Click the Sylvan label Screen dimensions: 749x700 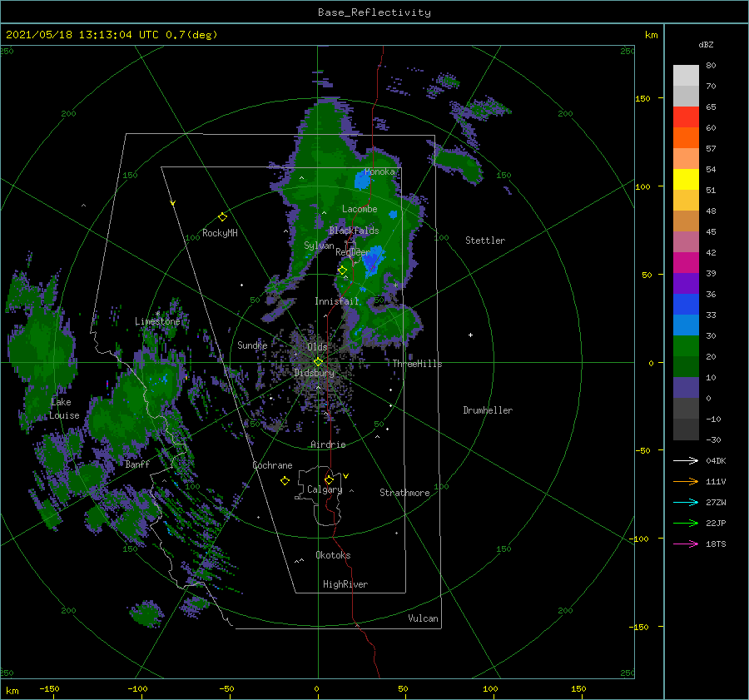point(319,246)
